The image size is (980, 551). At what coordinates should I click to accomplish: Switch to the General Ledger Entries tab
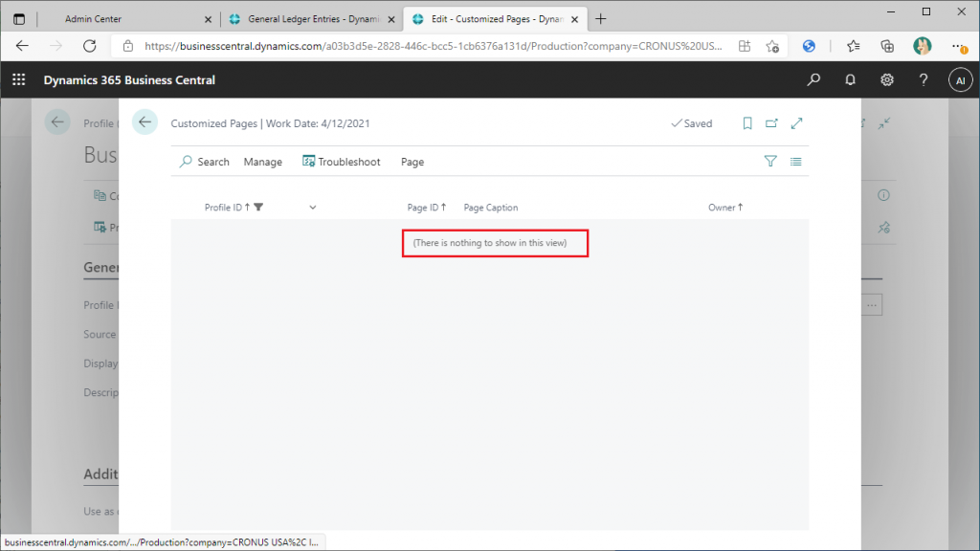coord(310,19)
